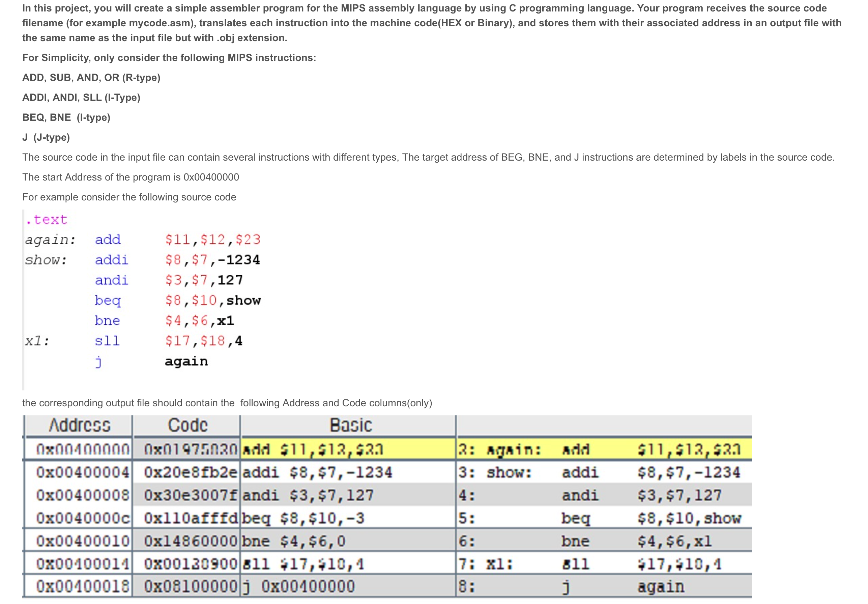Click the addi instruction in source listing
The height and width of the screenshot is (604, 868).
(112, 260)
